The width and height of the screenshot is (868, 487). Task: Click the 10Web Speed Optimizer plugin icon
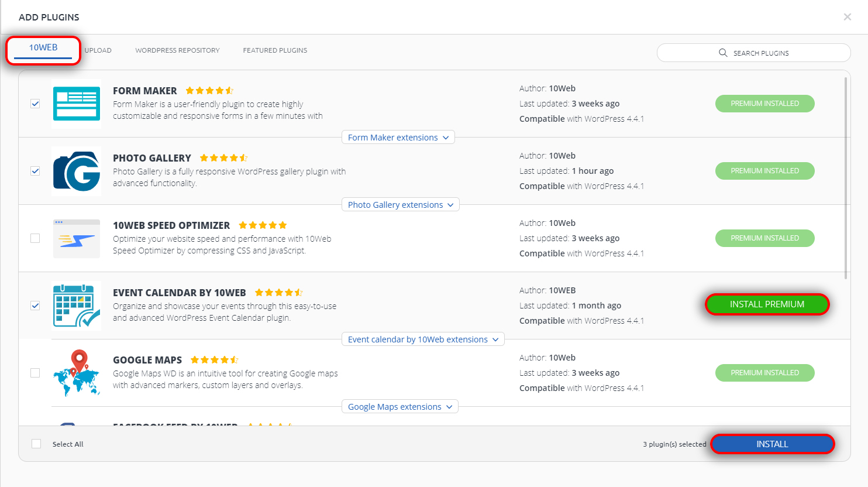[77, 238]
